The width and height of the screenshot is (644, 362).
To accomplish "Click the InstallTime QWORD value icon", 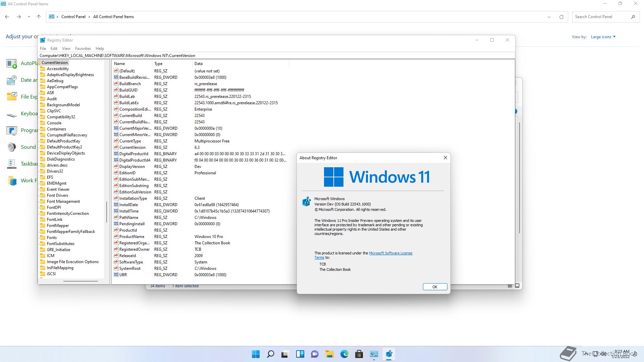I will click(116, 211).
